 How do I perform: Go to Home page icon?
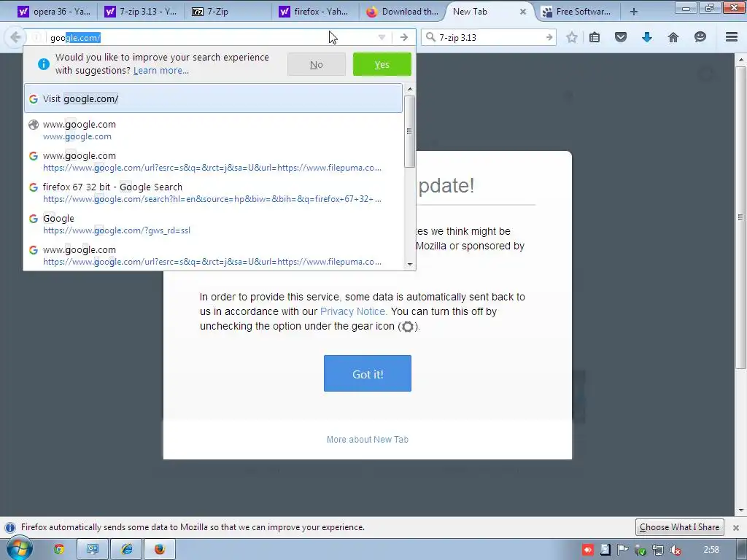coord(673,37)
